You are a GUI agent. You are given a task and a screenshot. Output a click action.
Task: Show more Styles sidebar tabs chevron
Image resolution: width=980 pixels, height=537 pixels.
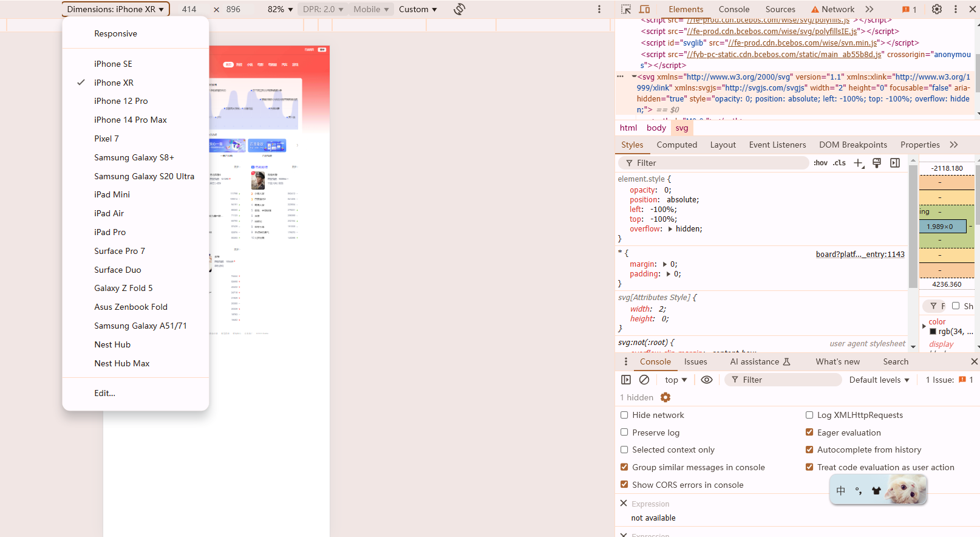tap(954, 145)
